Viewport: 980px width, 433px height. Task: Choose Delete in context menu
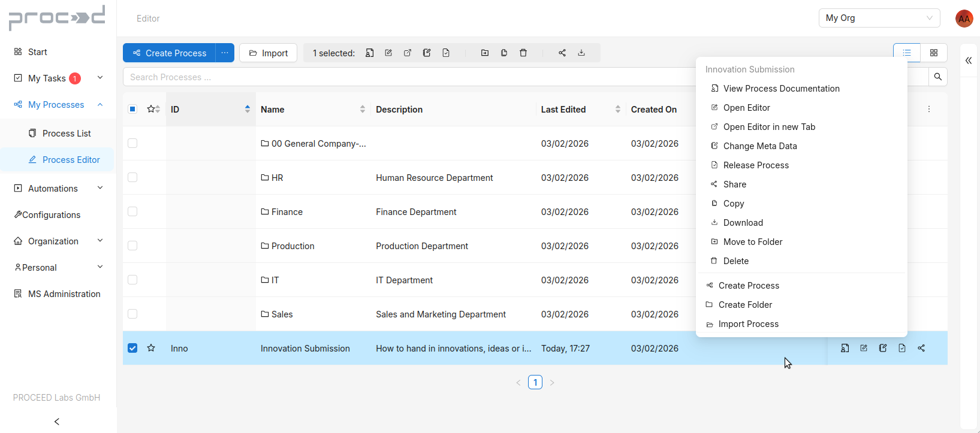(x=801, y=261)
